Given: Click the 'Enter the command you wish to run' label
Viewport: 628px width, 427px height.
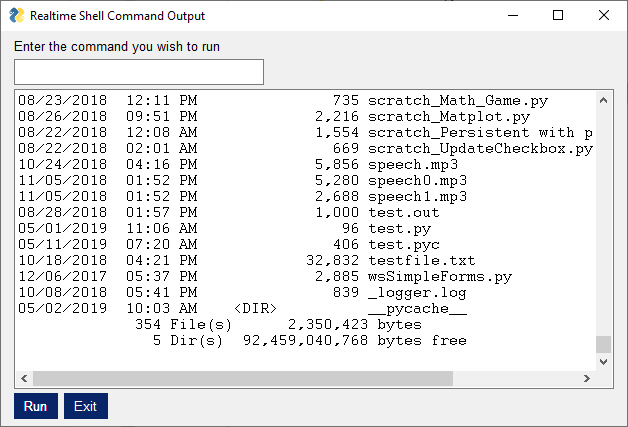Looking at the screenshot, I should point(117,46).
